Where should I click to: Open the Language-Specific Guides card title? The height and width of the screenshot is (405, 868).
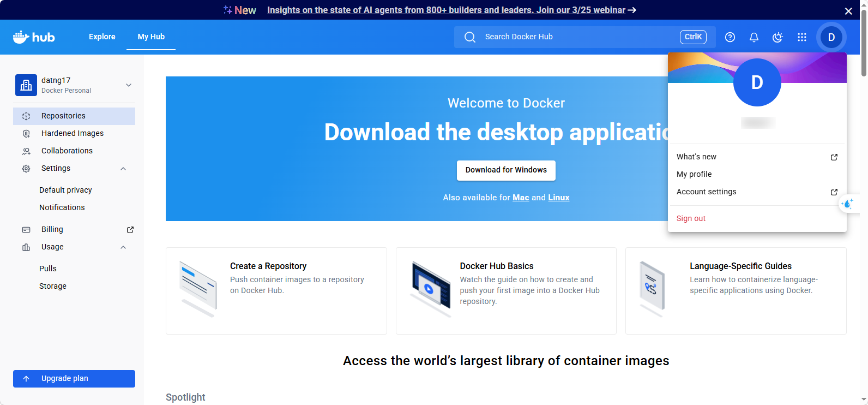pos(740,266)
